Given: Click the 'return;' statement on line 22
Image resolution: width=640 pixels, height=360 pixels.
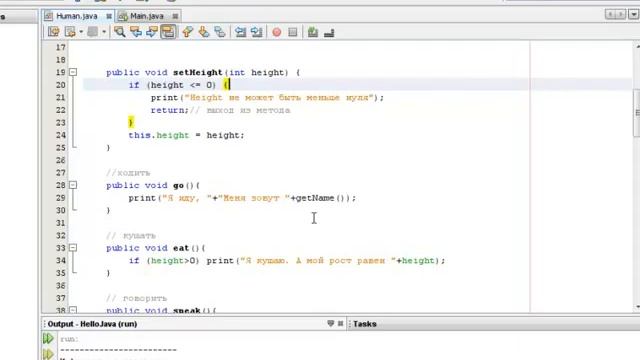Looking at the screenshot, I should pyautogui.click(x=170, y=110).
